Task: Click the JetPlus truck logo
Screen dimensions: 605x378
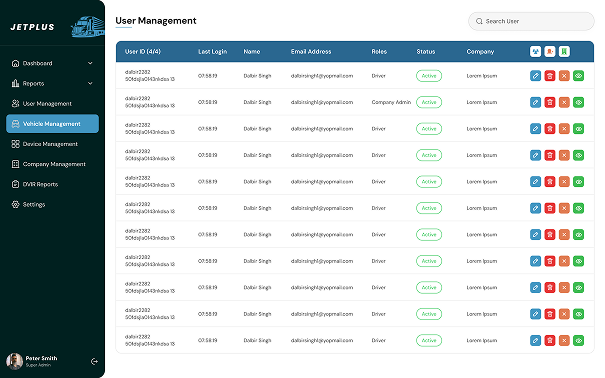Action: coord(88,27)
